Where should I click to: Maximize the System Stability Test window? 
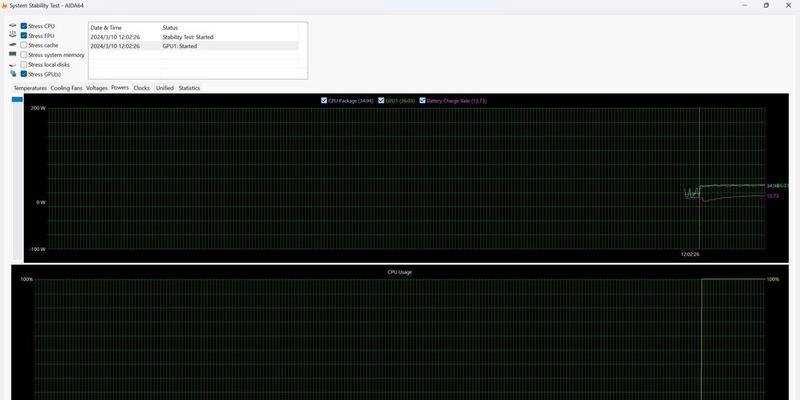coord(766,6)
